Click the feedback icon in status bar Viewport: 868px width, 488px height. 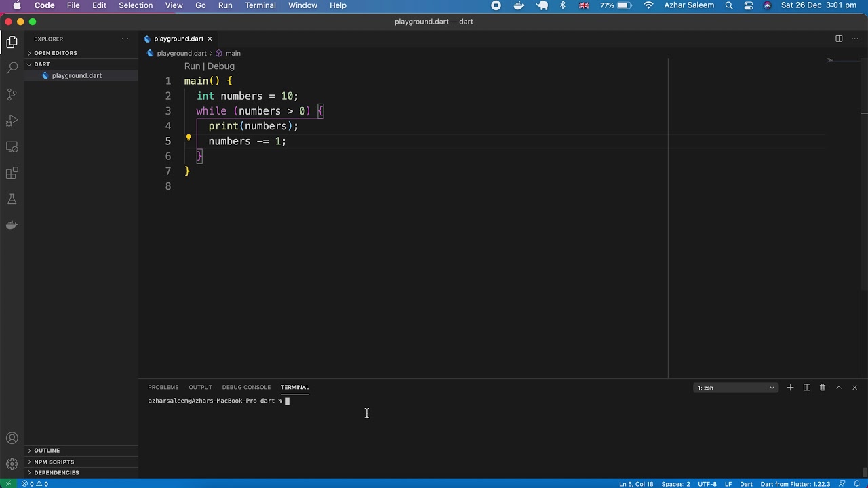point(842,484)
